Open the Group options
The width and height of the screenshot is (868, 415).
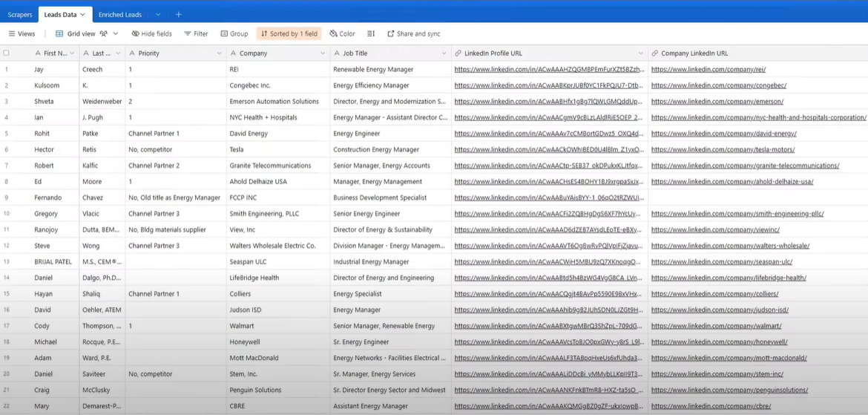[x=234, y=34]
